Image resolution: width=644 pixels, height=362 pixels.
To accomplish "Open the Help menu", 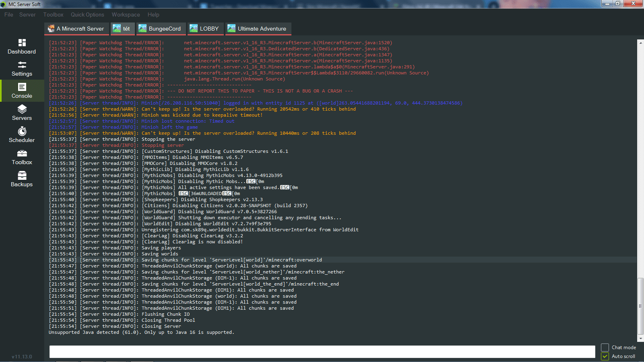I will tap(153, 14).
